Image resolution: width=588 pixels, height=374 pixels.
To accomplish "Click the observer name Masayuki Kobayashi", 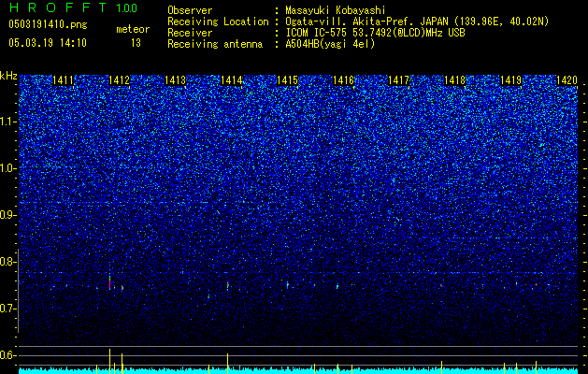I will click(335, 11).
